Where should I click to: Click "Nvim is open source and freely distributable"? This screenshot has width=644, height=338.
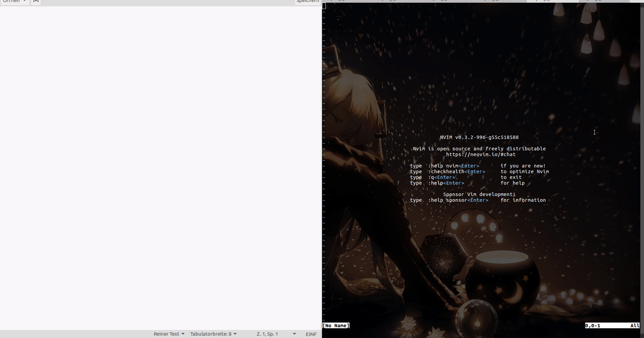pyautogui.click(x=479, y=149)
